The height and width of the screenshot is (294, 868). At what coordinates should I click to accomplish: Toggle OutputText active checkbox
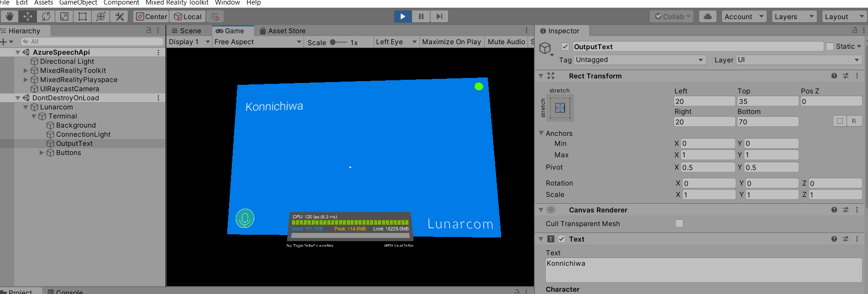tap(565, 46)
